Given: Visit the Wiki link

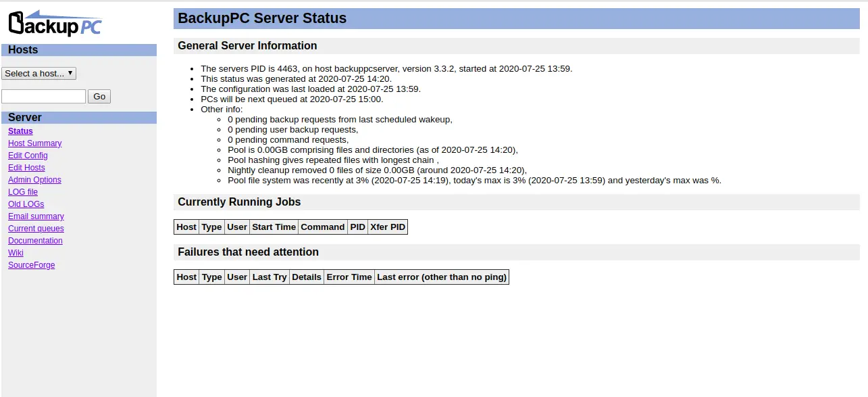Looking at the screenshot, I should pyautogui.click(x=16, y=253).
